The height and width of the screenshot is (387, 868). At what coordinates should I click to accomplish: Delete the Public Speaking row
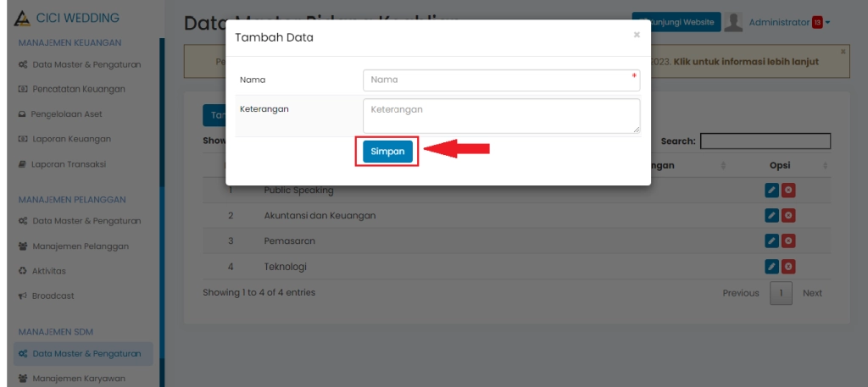(x=787, y=191)
